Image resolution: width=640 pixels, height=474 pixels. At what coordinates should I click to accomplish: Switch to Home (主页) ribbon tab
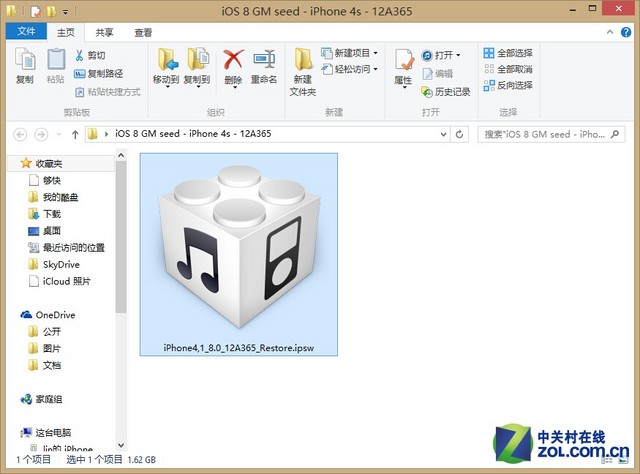point(66,33)
